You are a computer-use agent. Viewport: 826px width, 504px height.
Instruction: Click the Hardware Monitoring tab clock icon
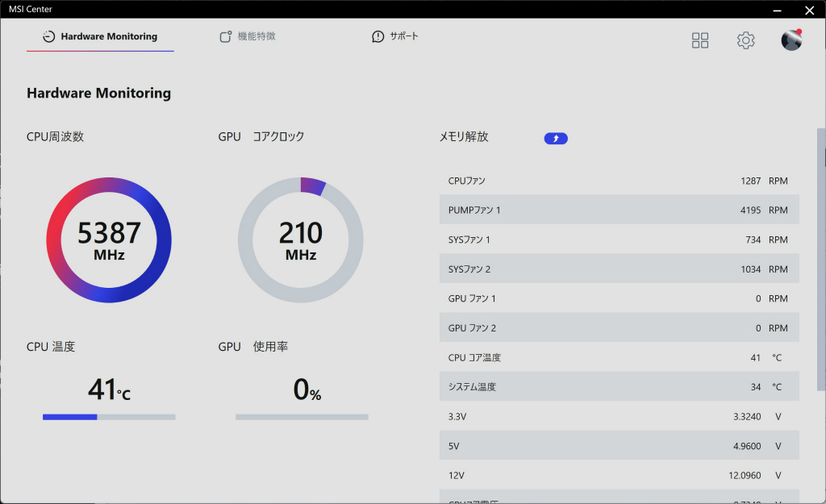[x=49, y=36]
